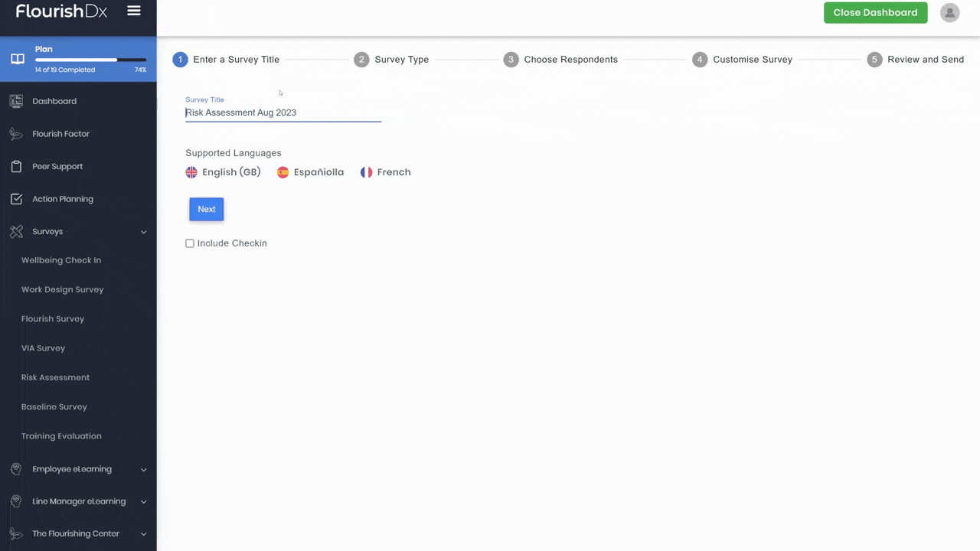Expand the Surveys menu chevron

point(143,231)
